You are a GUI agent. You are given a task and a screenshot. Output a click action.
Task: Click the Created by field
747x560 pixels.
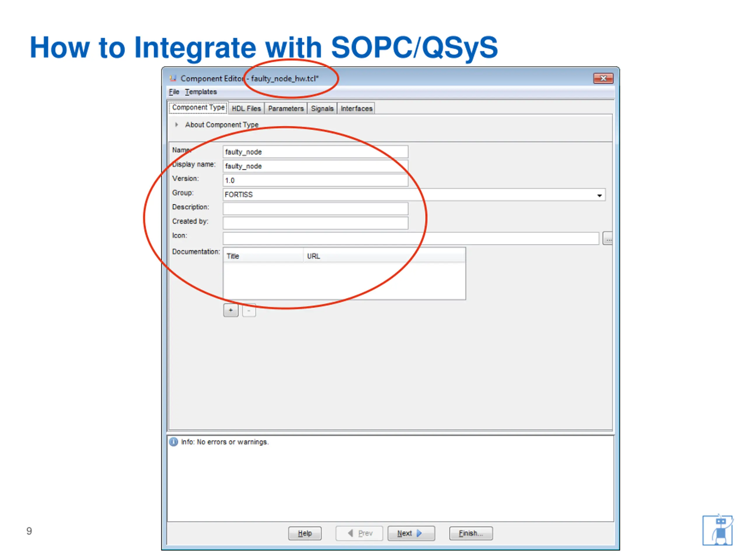pyautogui.click(x=315, y=223)
